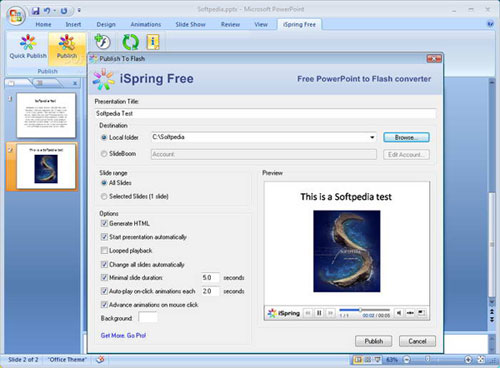Click preview player fullscreen icon
Image resolution: width=500 pixels, height=368 pixels.
click(x=421, y=313)
